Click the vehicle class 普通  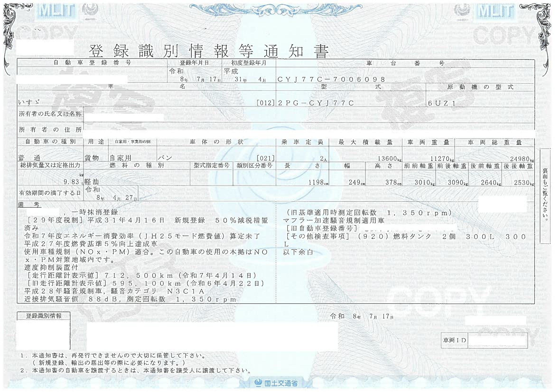29,158
